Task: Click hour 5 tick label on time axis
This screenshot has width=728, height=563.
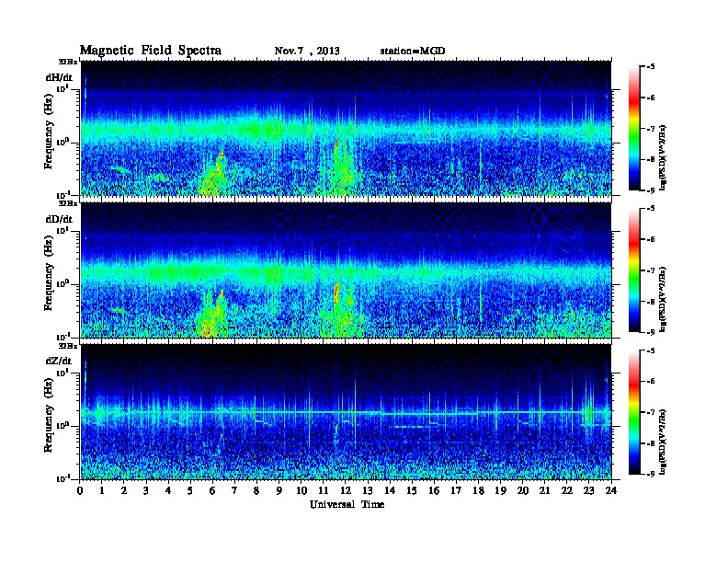Action: [191, 491]
